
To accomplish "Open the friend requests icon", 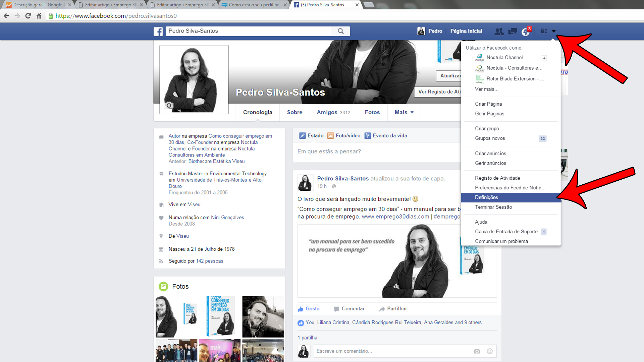I will pyautogui.click(x=499, y=31).
